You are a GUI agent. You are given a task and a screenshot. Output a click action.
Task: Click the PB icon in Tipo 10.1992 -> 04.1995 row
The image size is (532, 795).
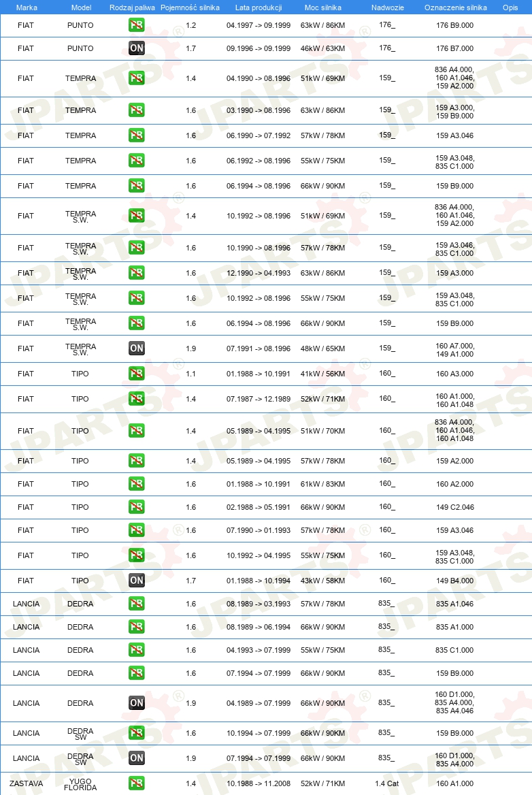(136, 555)
